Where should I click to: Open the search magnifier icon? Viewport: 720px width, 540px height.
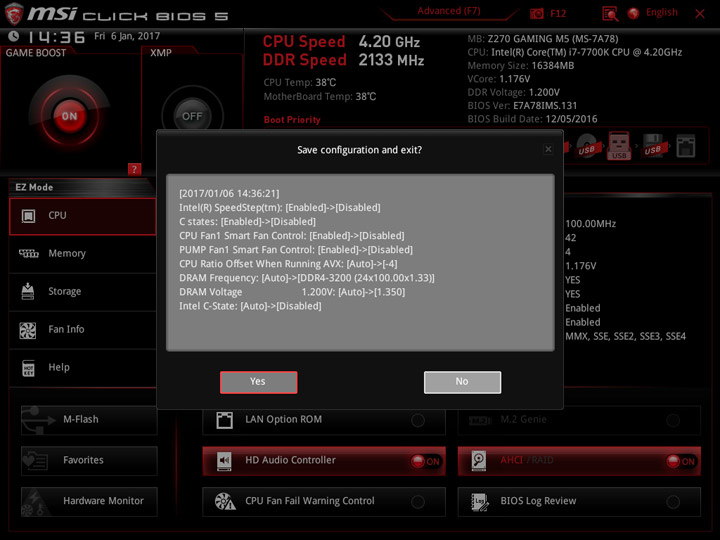click(x=610, y=14)
